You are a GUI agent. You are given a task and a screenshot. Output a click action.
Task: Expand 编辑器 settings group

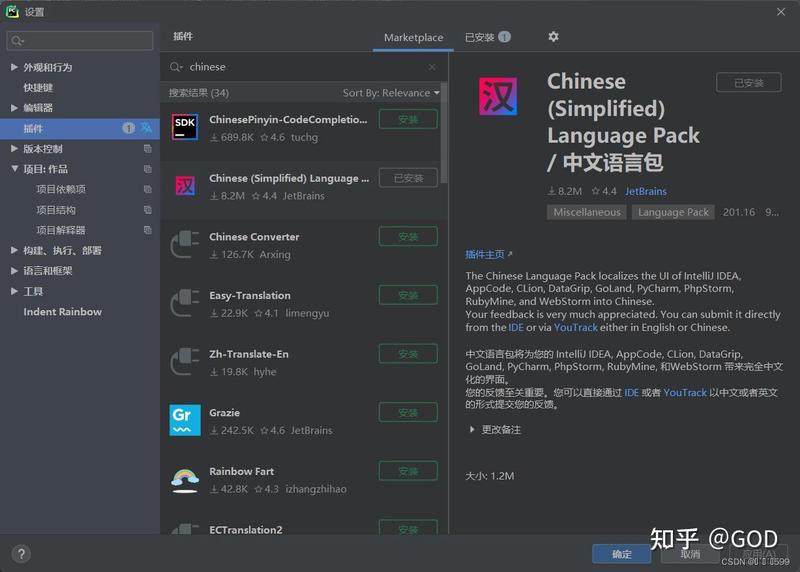click(x=14, y=108)
